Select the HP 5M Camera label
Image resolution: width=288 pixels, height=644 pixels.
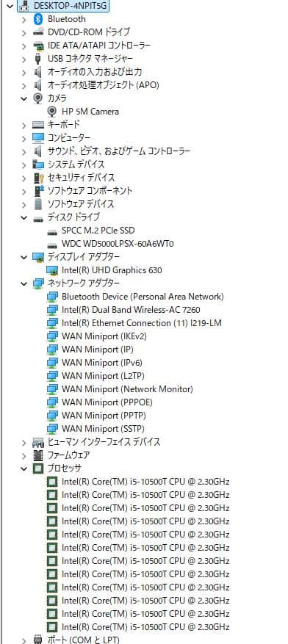click(90, 112)
